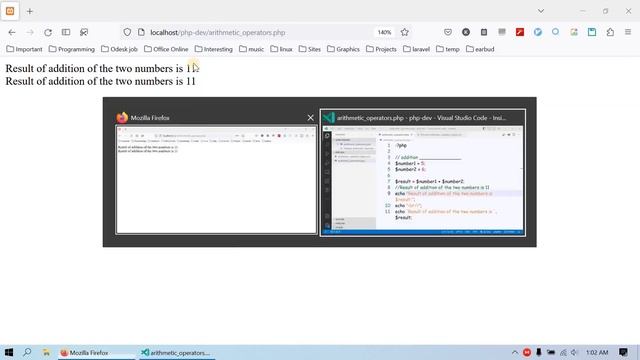Image resolution: width=640 pixels, height=360 pixels.
Task: Open the linux bookmarks folder
Action: [282, 49]
